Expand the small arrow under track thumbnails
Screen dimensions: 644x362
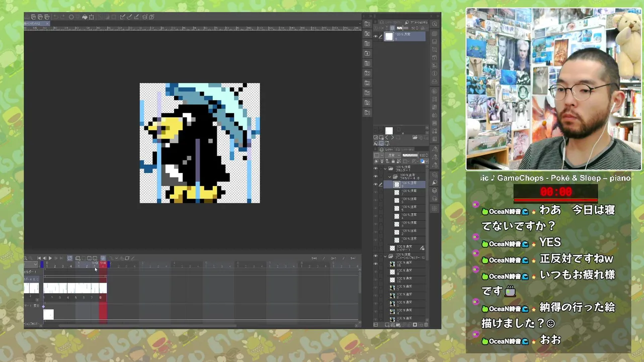pos(37,300)
